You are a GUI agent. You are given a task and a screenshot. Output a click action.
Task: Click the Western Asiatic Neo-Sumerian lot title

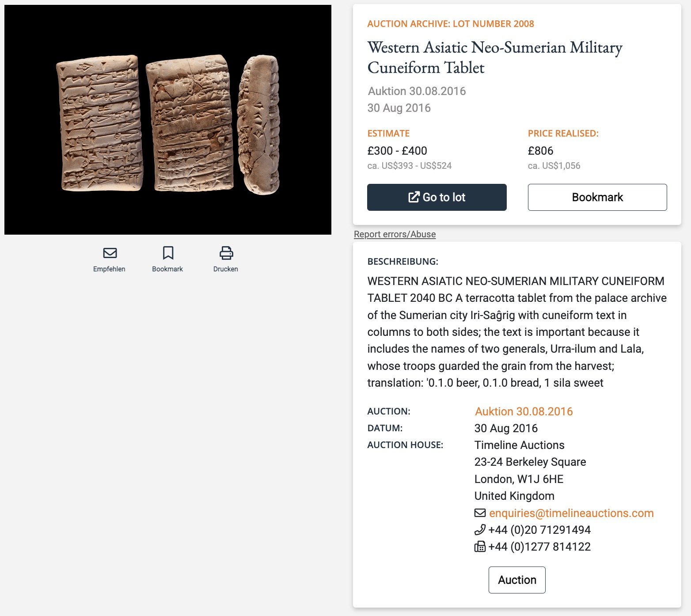click(495, 57)
